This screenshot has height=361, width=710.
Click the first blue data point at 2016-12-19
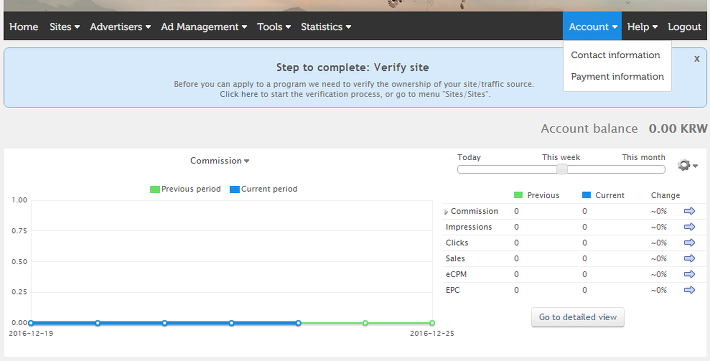31,323
